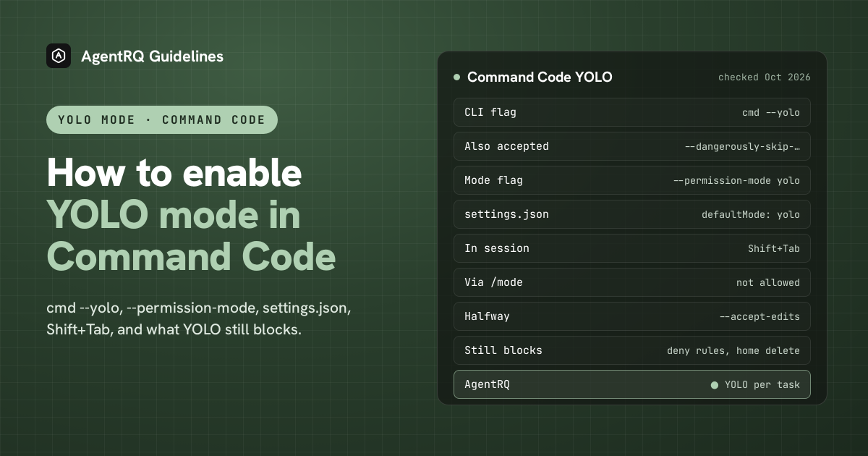Select the Also accepted row label
The image size is (868, 456).
[506, 146]
